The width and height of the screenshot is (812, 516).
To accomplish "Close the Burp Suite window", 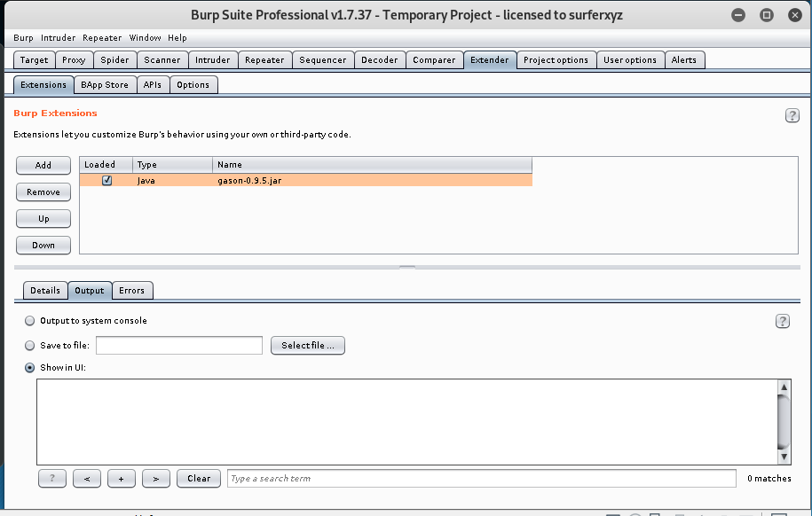I will pos(795,15).
